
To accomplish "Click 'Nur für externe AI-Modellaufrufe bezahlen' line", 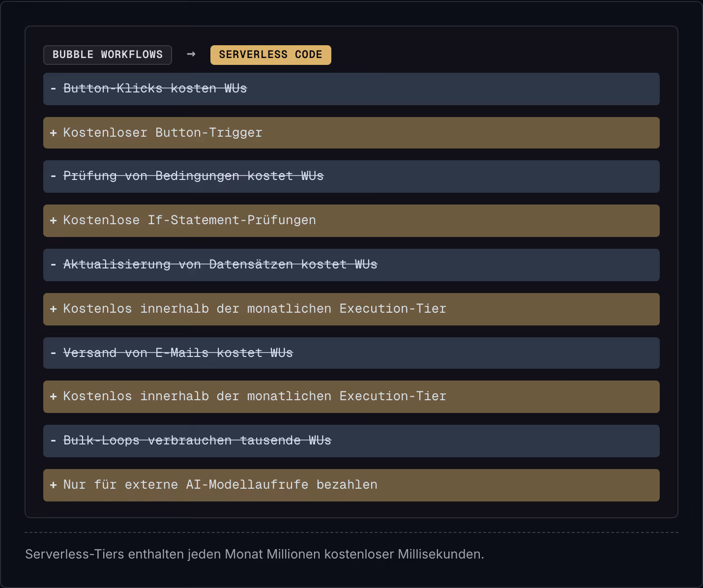I will click(x=351, y=485).
